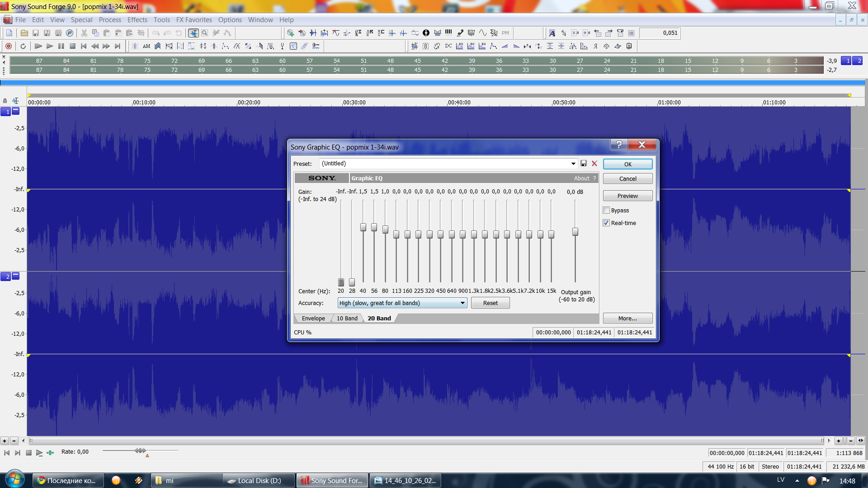
Task: Open Chrome taskbar item
Action: point(68,480)
